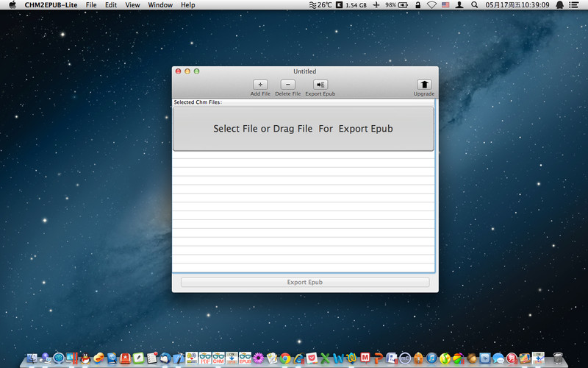Close the Untitled window
Screen dimensions: 588x368
179,71
